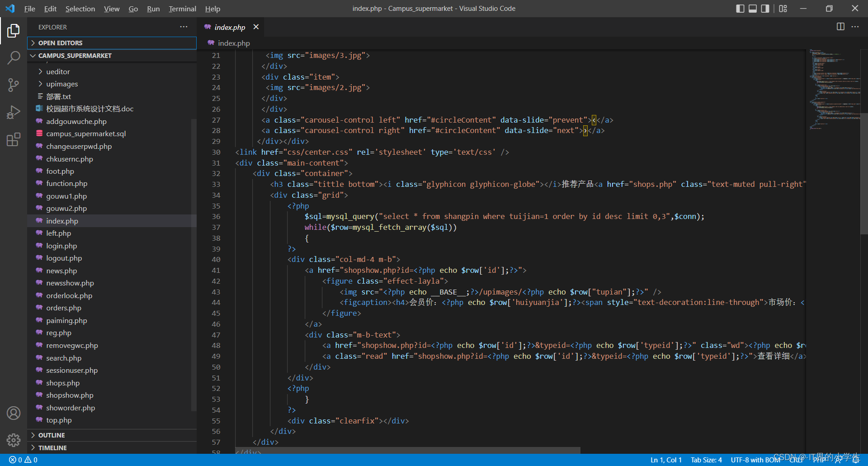The image size is (868, 466).
Task: Open editor more actions ellipsis
Action: click(x=855, y=27)
